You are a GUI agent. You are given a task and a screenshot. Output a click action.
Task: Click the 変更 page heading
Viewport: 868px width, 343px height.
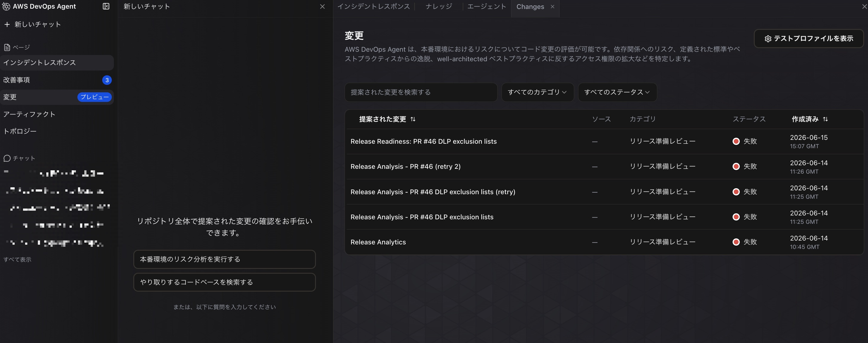tap(354, 36)
